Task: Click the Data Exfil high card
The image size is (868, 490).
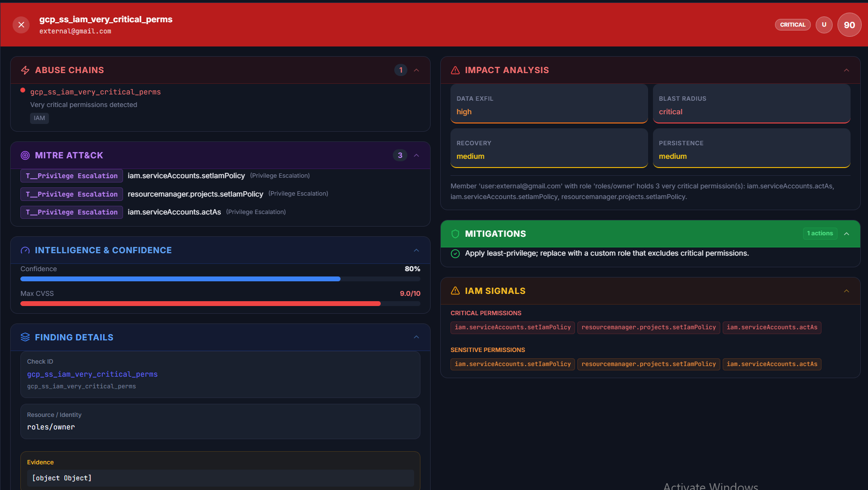Action: (549, 104)
